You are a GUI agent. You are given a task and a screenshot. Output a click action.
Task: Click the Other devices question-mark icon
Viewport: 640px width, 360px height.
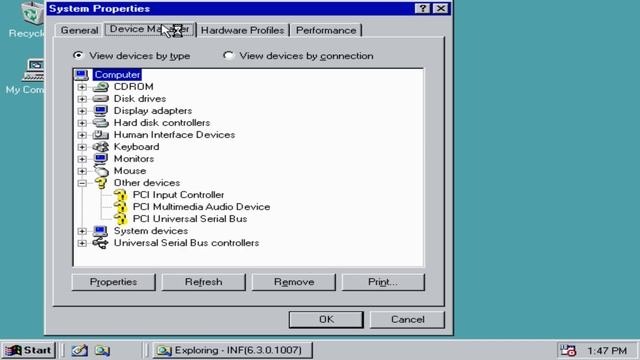[100, 182]
